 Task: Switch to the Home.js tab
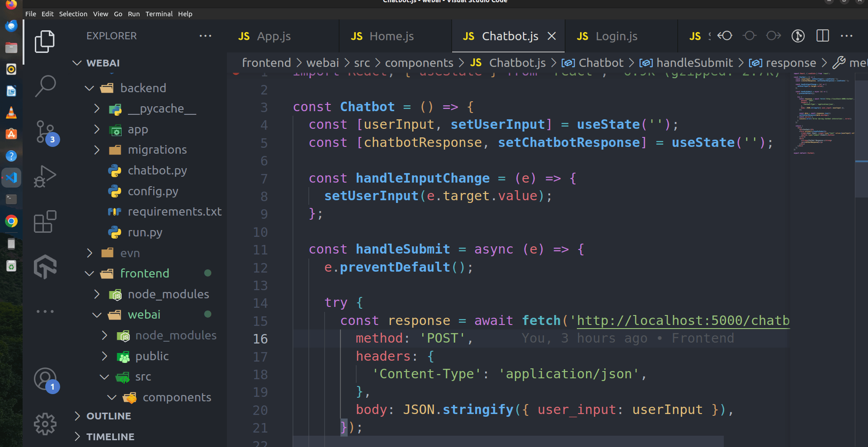pos(396,36)
